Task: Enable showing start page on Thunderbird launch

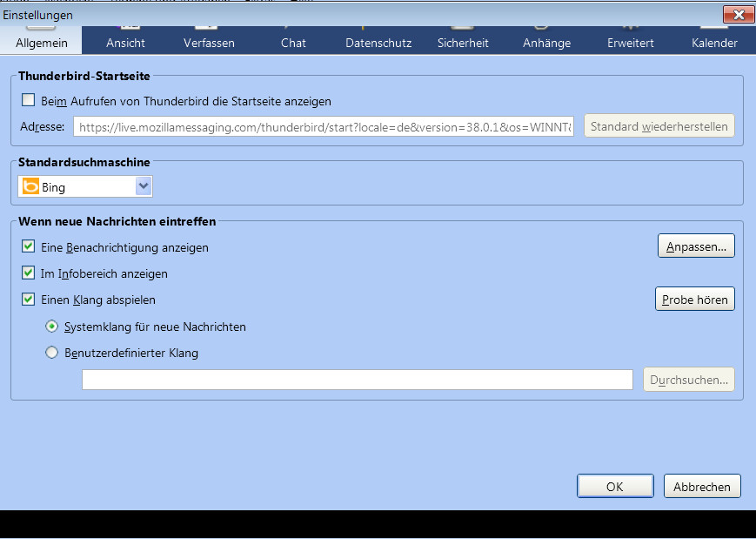Action: click(29, 100)
